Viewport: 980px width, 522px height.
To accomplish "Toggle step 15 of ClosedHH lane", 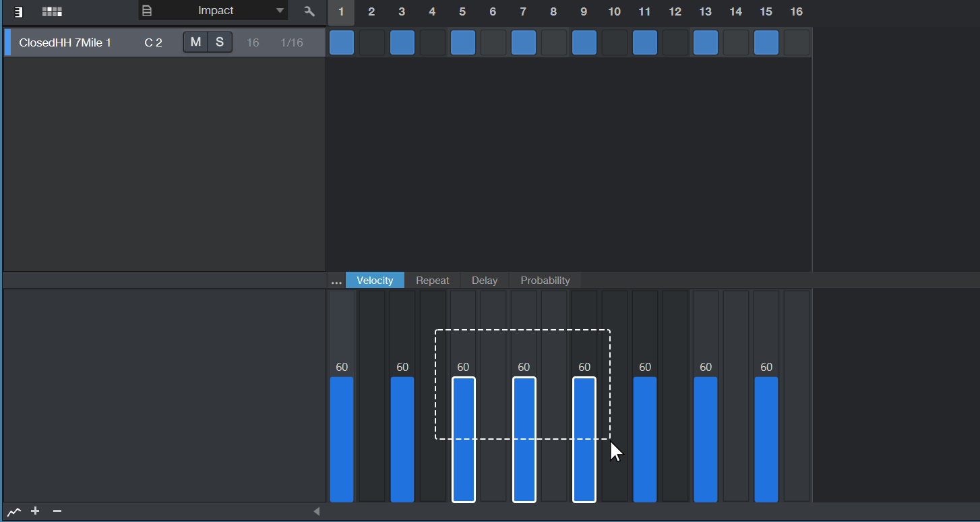I will click(766, 42).
